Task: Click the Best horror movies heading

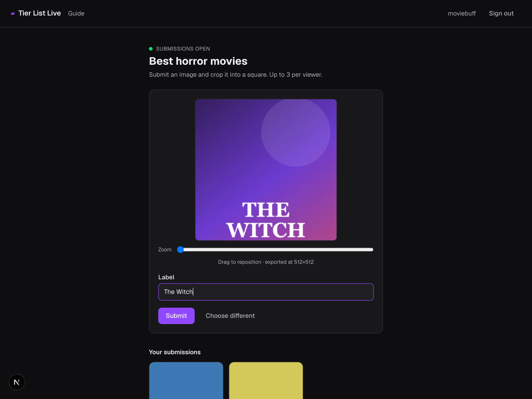Action: pyautogui.click(x=198, y=61)
